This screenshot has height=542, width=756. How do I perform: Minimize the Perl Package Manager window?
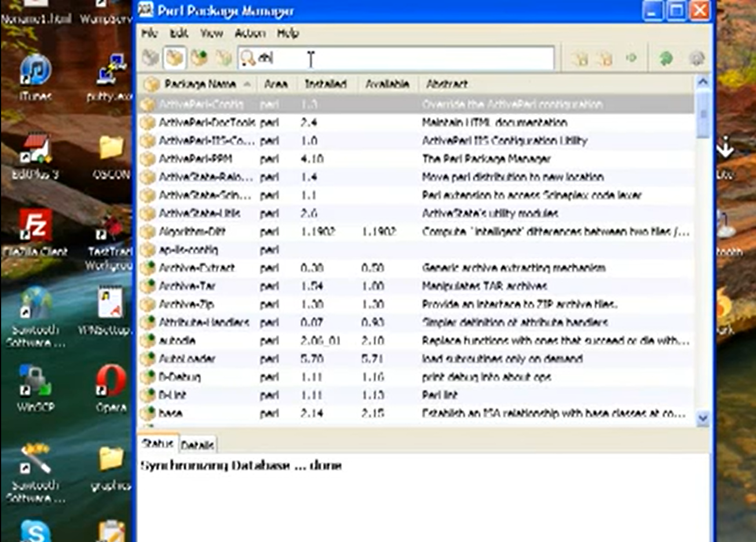pyautogui.click(x=653, y=10)
